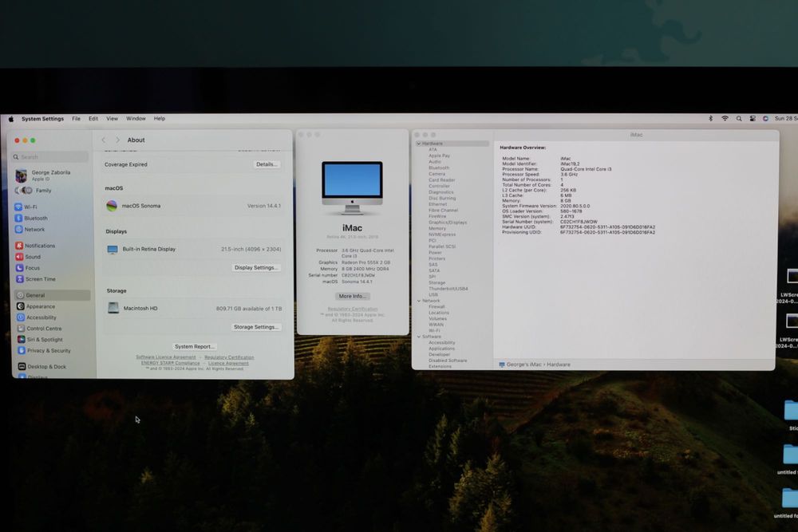The width and height of the screenshot is (798, 532).
Task: Go forward with the right chevron in About pane
Action: coord(117,140)
